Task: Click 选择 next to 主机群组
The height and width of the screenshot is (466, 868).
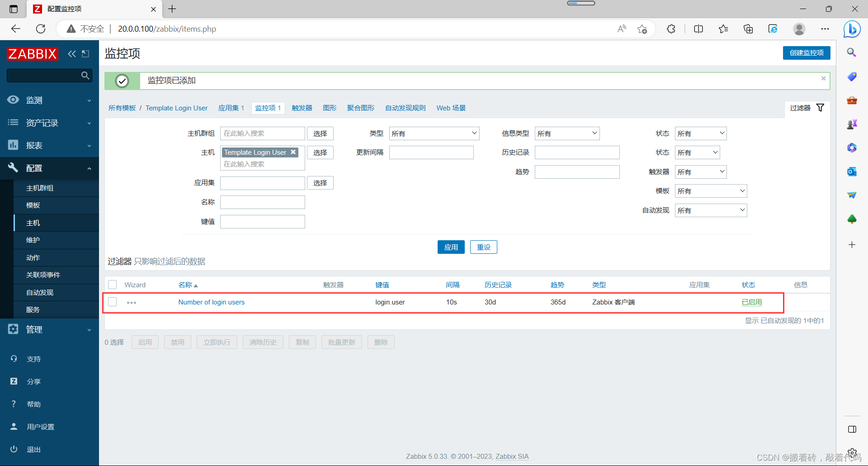Action: 320,133
